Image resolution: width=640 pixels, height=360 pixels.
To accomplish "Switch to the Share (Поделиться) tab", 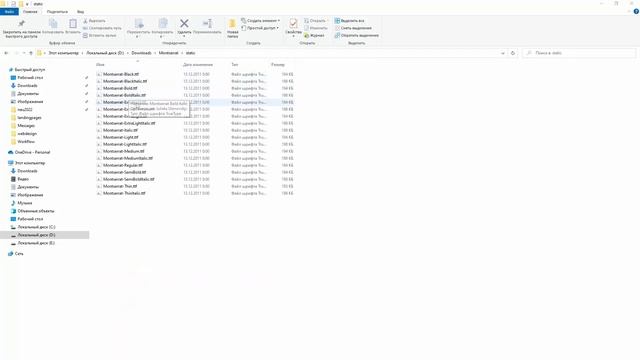I will (x=57, y=12).
